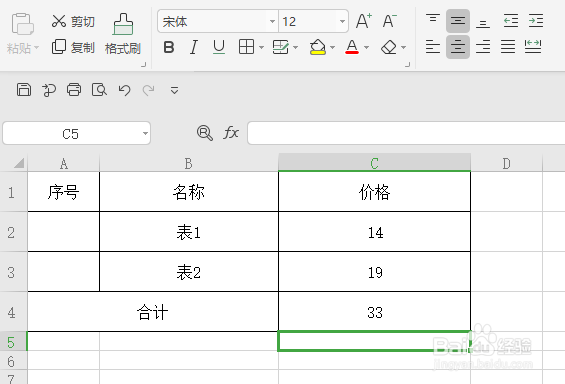The height and width of the screenshot is (384, 565).
Task: Decrease indent icon
Action: pyautogui.click(x=511, y=21)
